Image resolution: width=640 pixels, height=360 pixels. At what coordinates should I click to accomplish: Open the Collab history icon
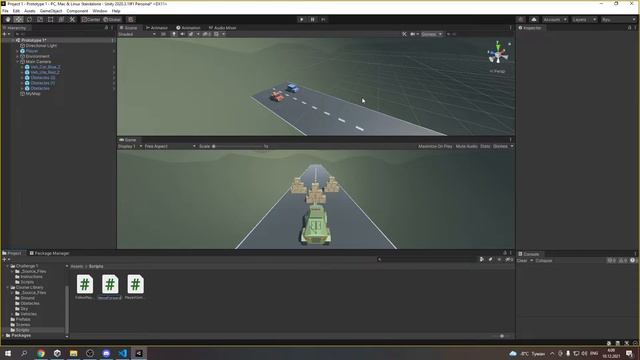(x=520, y=20)
